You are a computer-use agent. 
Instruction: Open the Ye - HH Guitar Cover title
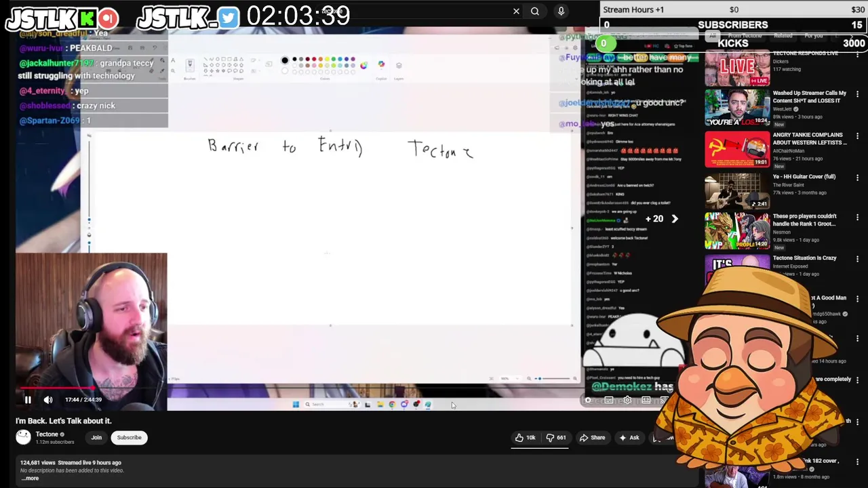(x=804, y=177)
